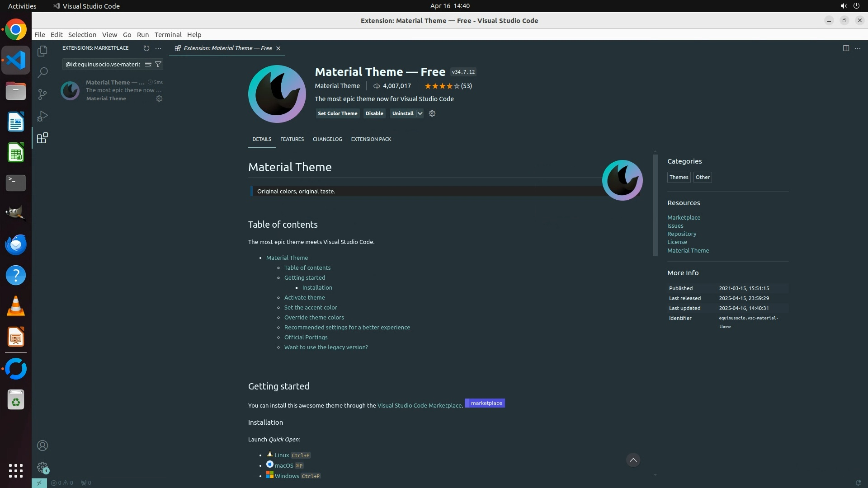Expand the Uninstall dropdown arrow
The height and width of the screenshot is (488, 868).
420,113
